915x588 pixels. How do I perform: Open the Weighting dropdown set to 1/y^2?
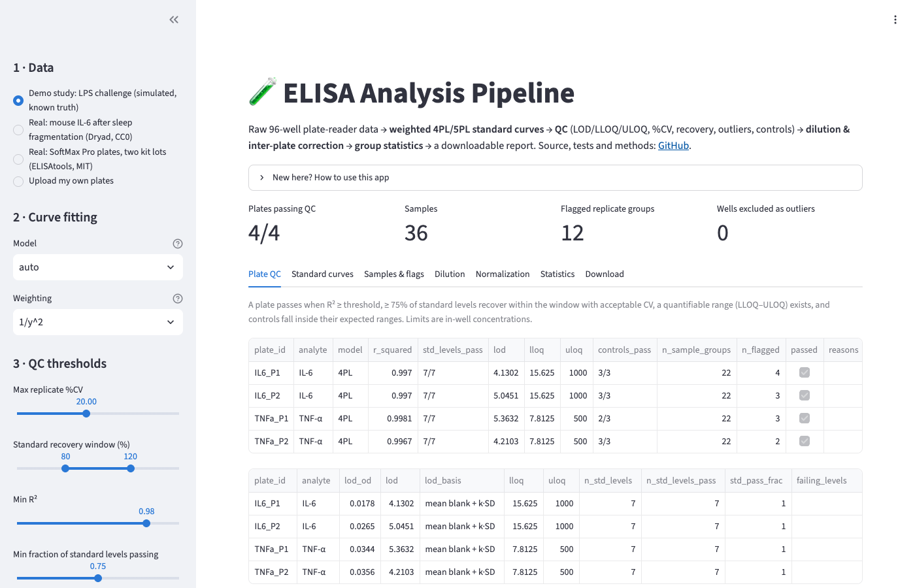point(98,322)
